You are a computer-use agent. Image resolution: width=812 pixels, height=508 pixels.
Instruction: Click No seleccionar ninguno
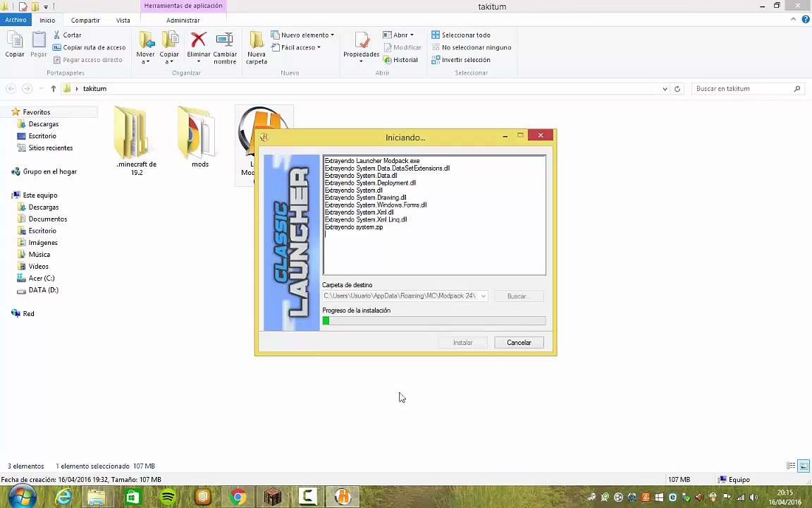click(472, 47)
